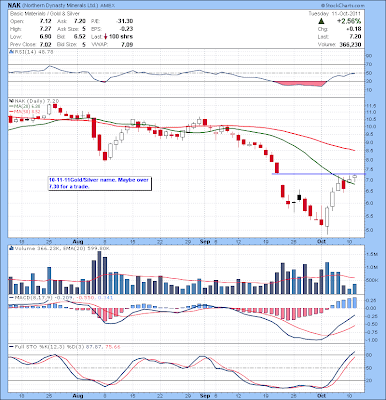Screen dimensions: 386x400
Task: Click the Northern Dynasty Minerals Ltd. company name
Action: pos(60,6)
